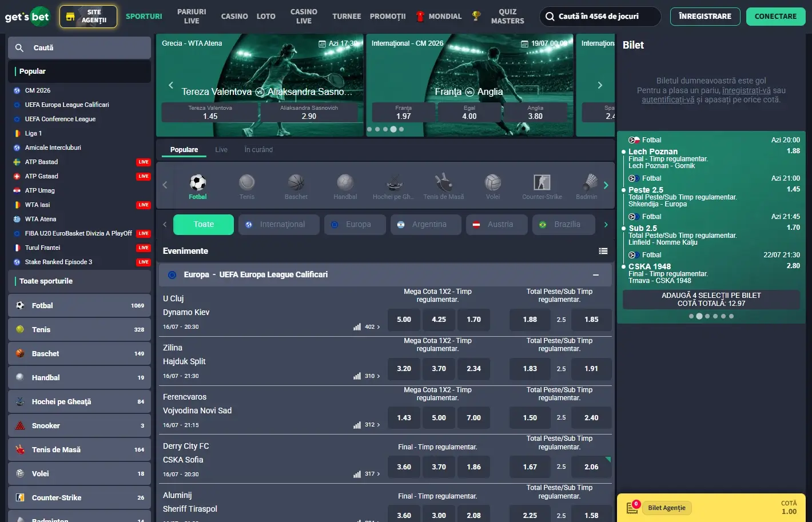Click the Bilet Agenție ticket icon

pyautogui.click(x=632, y=507)
